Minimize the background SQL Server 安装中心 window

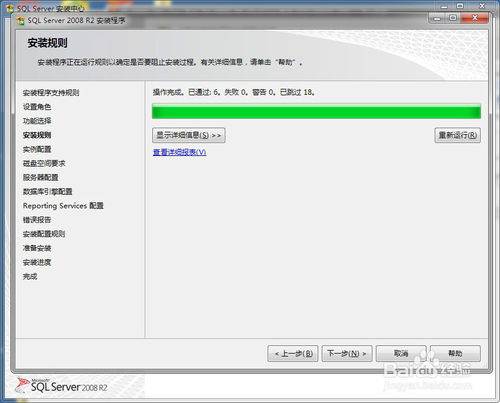[x=444, y=6]
